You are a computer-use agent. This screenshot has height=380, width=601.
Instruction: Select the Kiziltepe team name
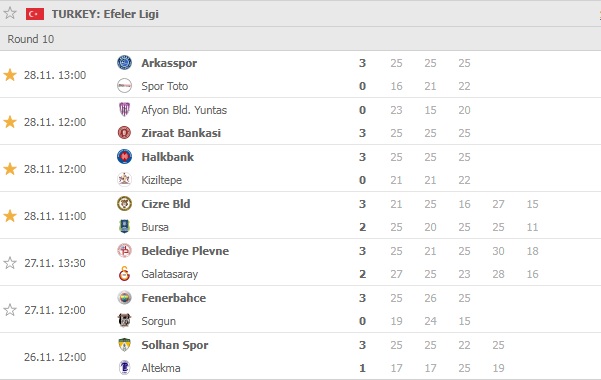click(x=161, y=180)
